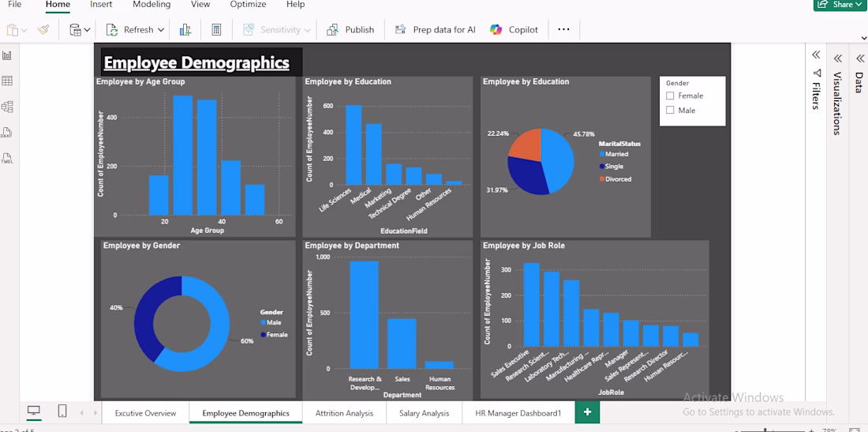Open the Copilot icon

pyautogui.click(x=496, y=30)
